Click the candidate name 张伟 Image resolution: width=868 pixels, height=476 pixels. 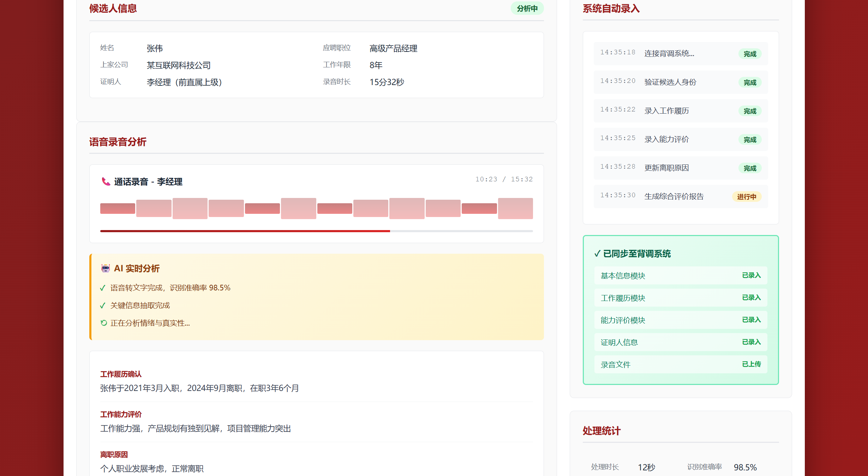[x=154, y=48]
